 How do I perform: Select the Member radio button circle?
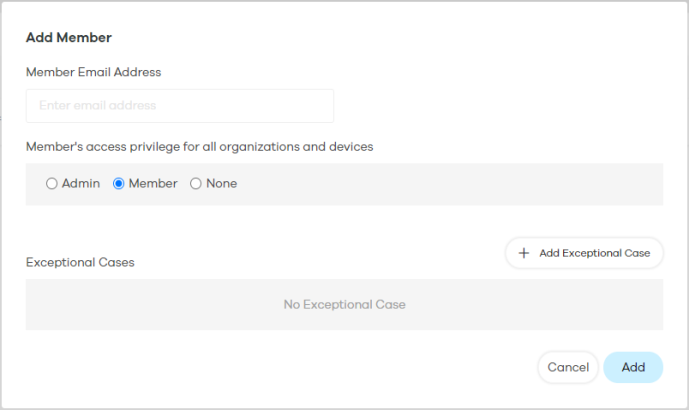(118, 183)
